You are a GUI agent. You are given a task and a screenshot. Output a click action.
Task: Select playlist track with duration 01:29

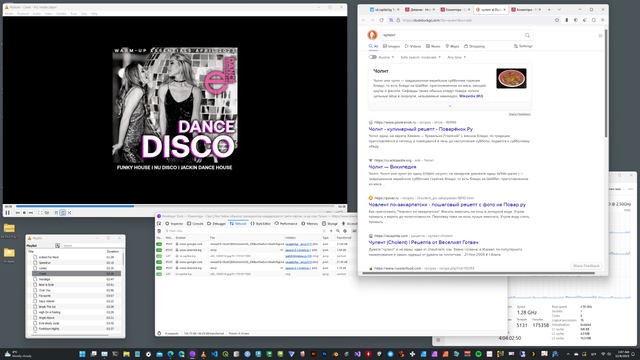(x=76, y=257)
